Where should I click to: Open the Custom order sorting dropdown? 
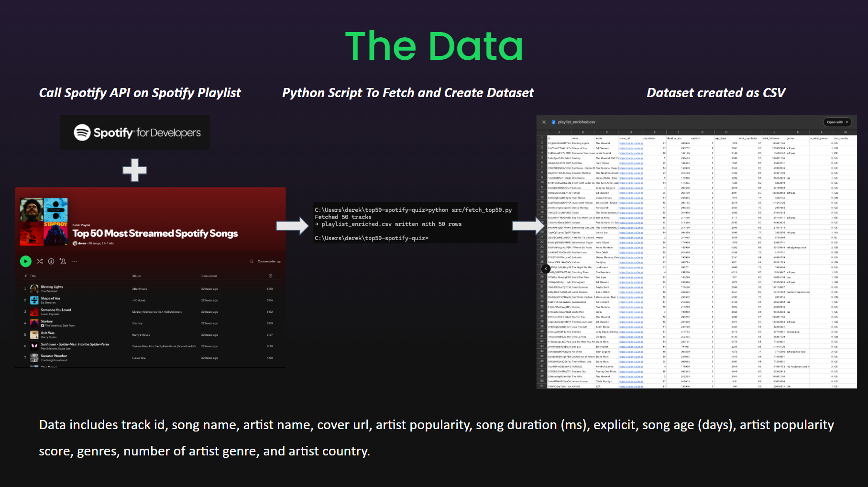click(266, 261)
